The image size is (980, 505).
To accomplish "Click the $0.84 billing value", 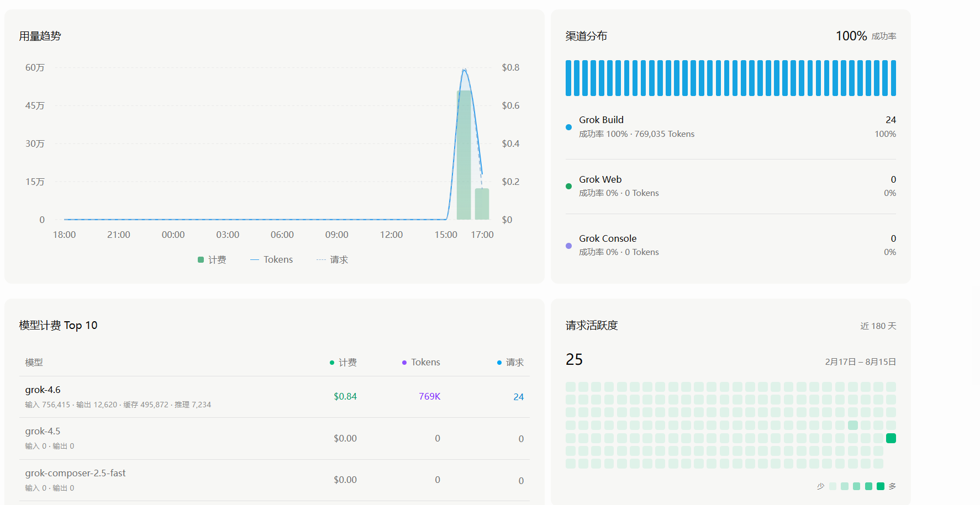I will (345, 396).
